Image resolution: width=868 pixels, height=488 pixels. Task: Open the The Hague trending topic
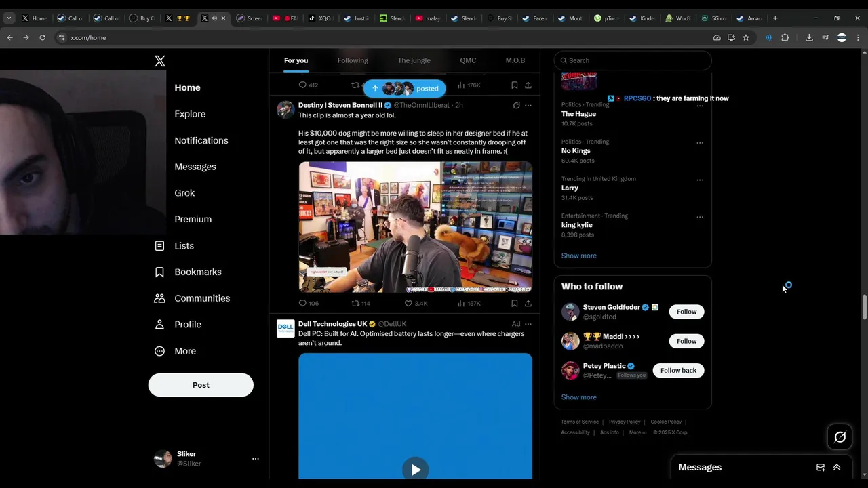pyautogui.click(x=578, y=114)
